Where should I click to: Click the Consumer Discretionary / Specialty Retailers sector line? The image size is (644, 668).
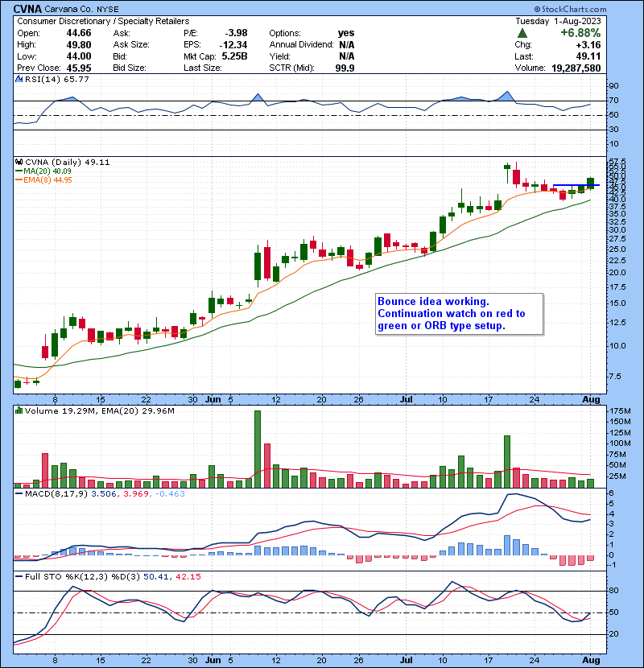click(x=103, y=21)
